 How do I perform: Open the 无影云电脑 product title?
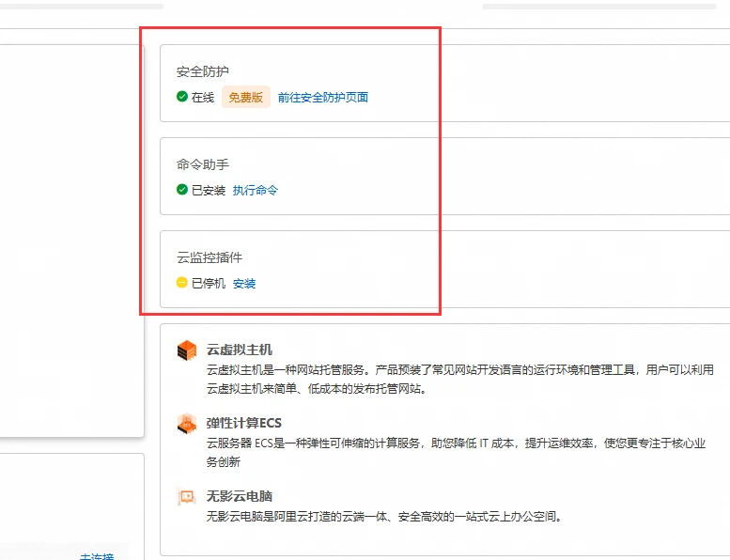point(240,496)
